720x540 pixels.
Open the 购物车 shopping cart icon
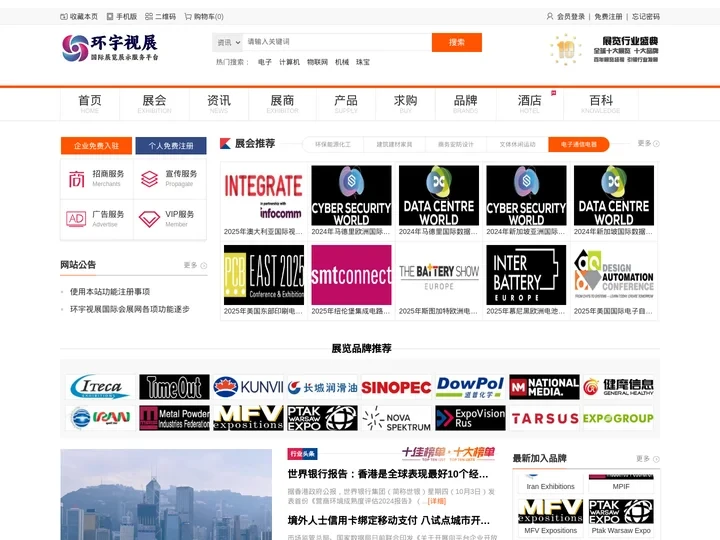[188, 17]
